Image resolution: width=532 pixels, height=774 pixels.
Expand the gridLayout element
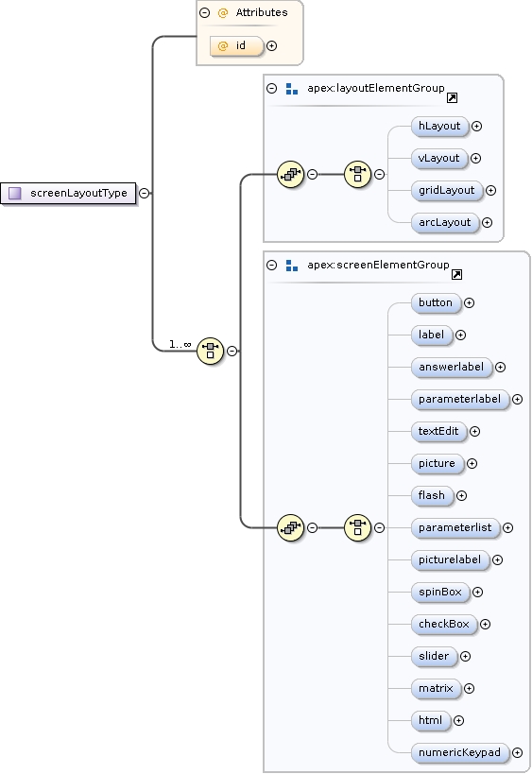[x=490, y=191]
